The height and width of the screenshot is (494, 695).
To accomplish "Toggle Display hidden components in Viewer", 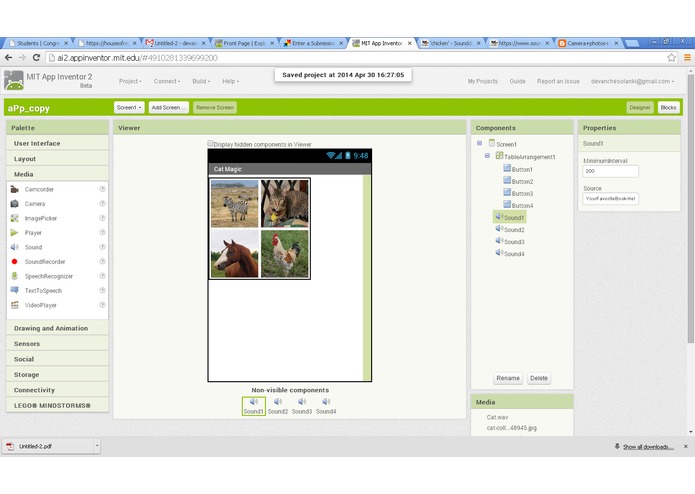I will tap(211, 144).
